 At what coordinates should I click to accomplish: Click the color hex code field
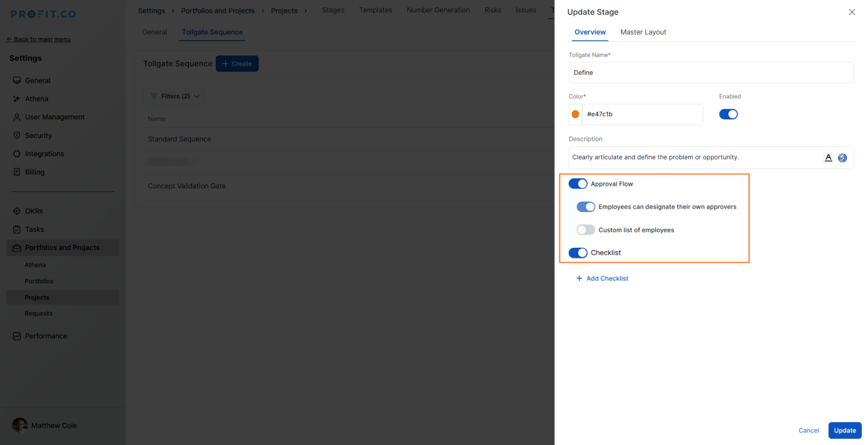[642, 114]
